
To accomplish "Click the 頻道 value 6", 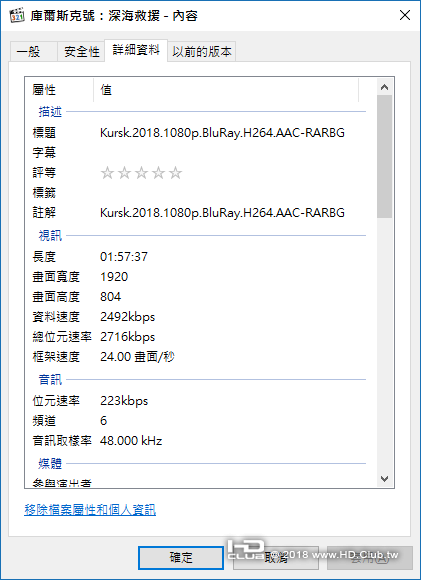I will 104,421.
